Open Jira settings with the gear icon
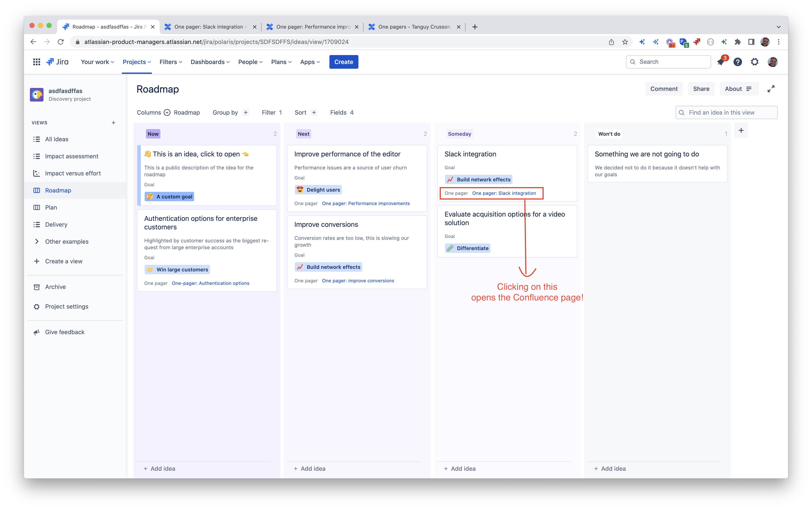The image size is (812, 510). click(755, 62)
